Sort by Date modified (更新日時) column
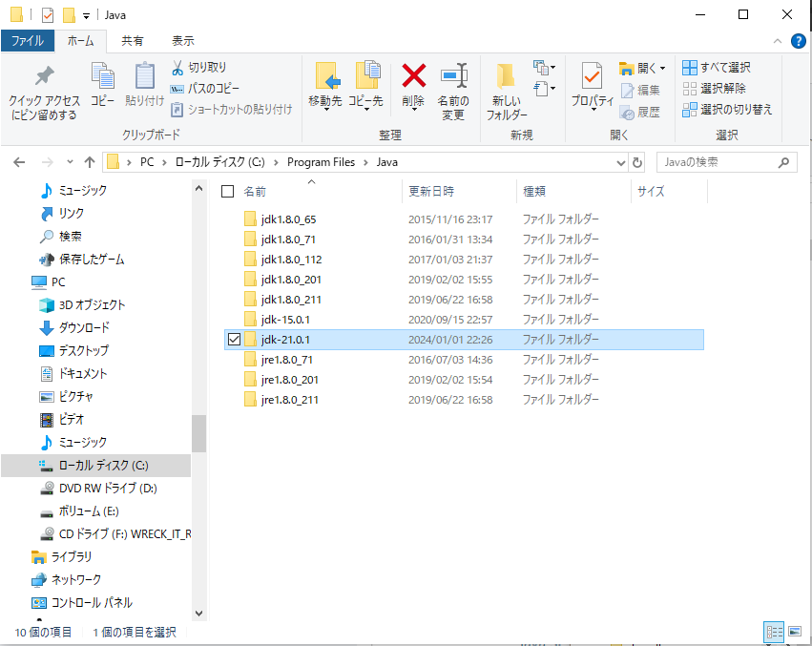This screenshot has width=812, height=646. [431, 192]
